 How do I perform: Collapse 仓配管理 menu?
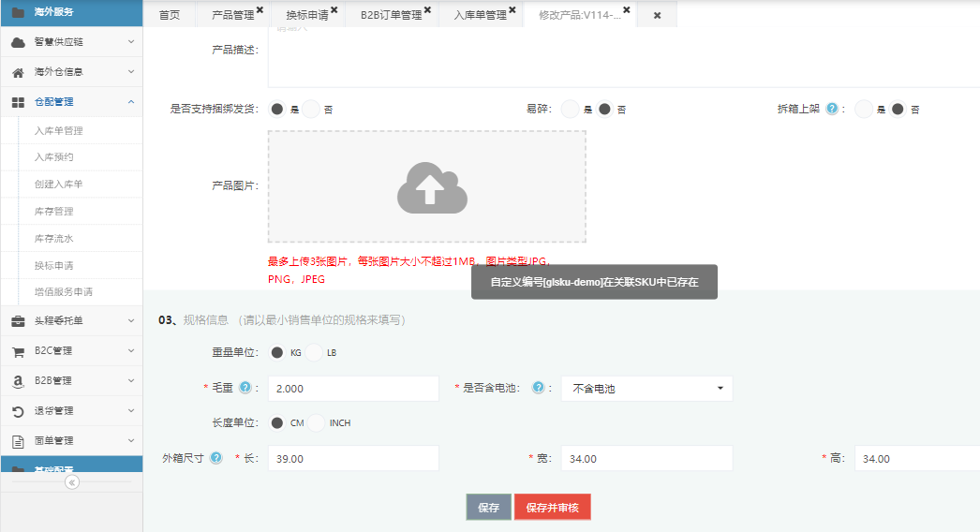(x=131, y=102)
